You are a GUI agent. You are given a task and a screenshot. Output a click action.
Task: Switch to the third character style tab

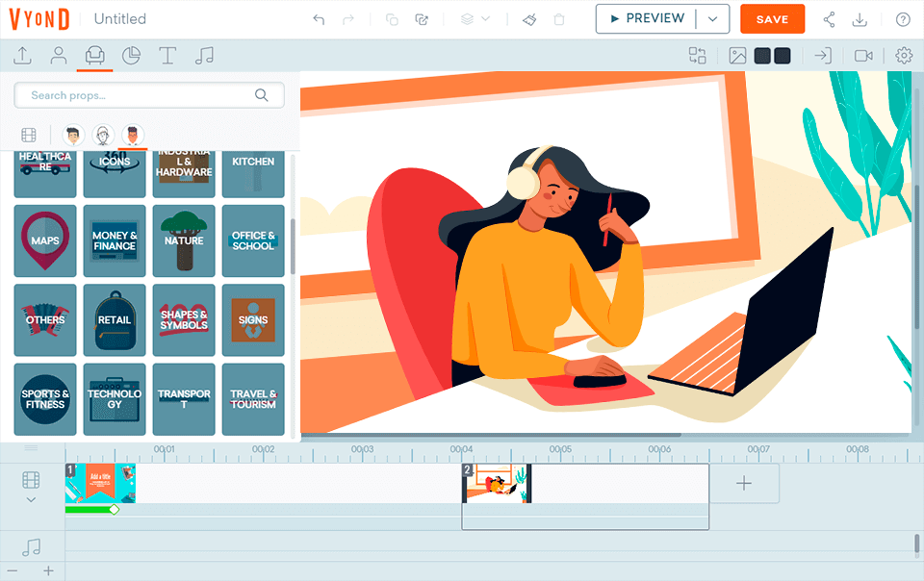coord(134,135)
